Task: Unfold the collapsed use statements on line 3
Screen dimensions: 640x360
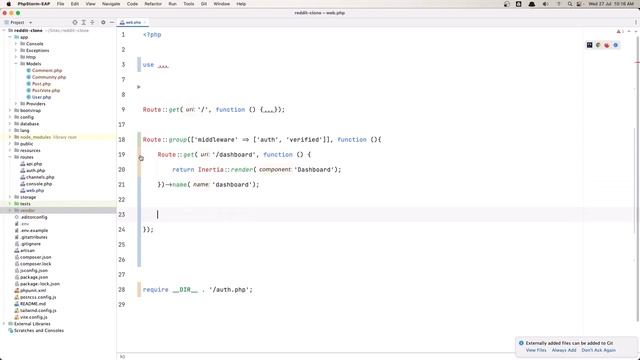Action: (163, 65)
